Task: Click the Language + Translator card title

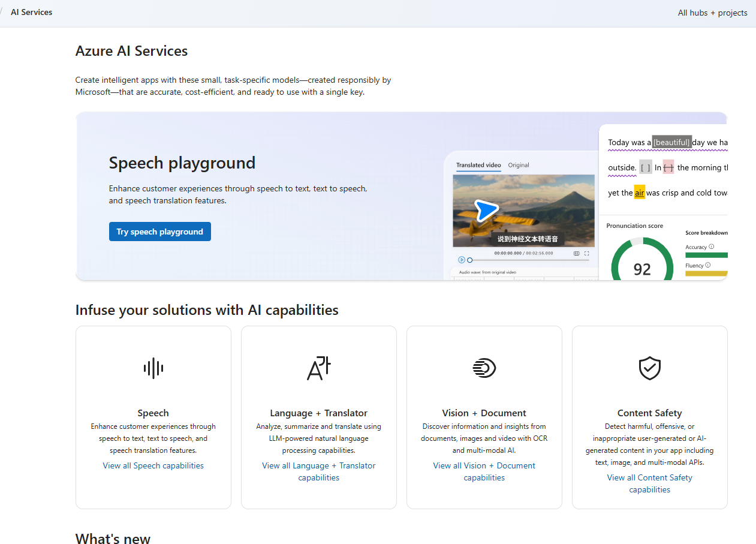Action: point(319,413)
